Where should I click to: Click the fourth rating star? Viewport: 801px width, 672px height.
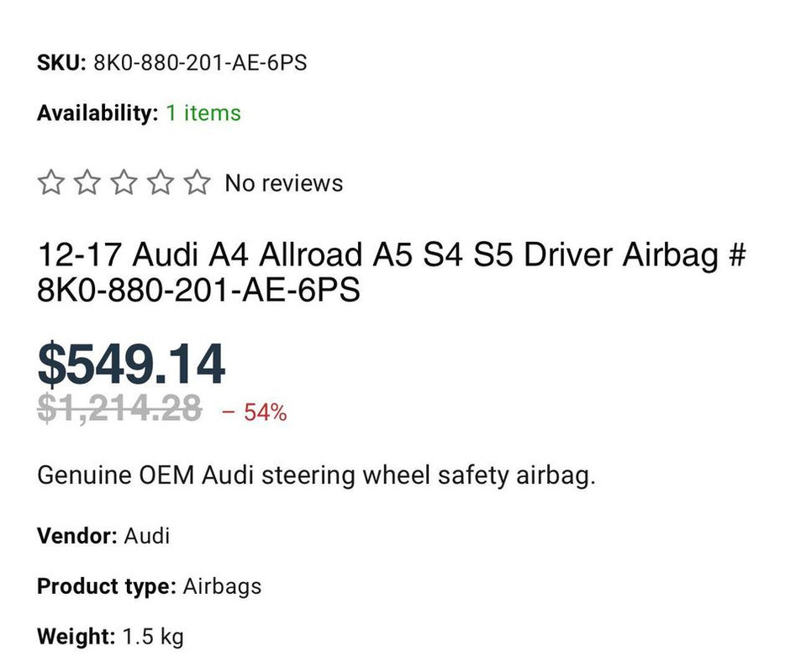click(161, 183)
